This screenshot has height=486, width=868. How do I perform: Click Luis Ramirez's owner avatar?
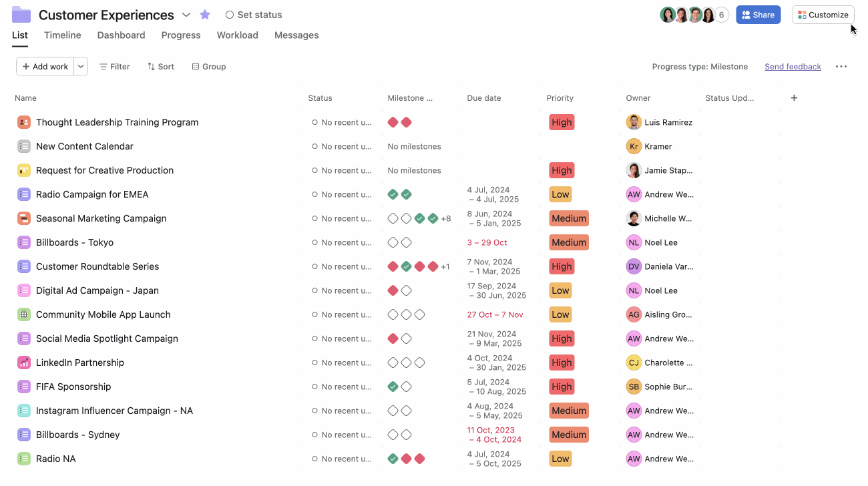(634, 122)
